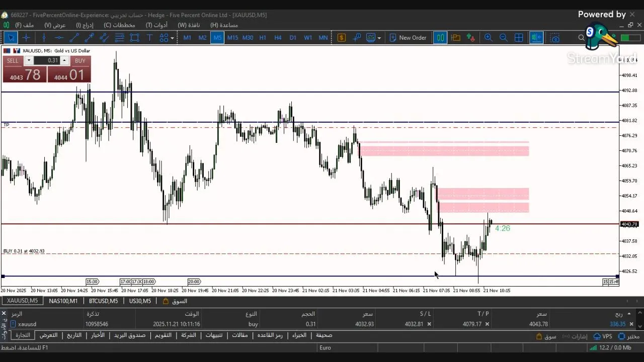Click the 0.31 volume input field
Image resolution: width=644 pixels, height=362 pixels.
click(x=47, y=60)
